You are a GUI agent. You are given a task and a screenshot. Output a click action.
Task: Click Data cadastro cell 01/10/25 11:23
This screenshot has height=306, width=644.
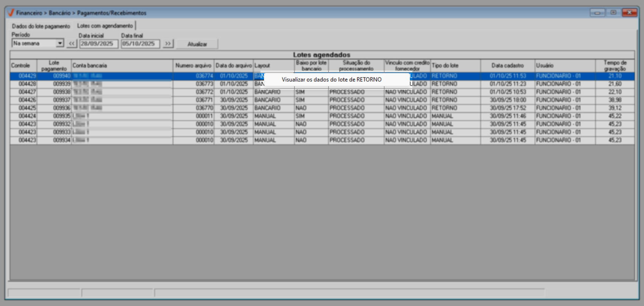click(x=508, y=84)
